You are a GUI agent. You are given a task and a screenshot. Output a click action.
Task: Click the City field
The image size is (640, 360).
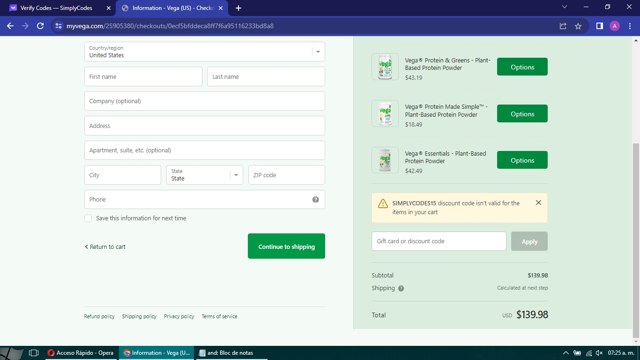[122, 175]
